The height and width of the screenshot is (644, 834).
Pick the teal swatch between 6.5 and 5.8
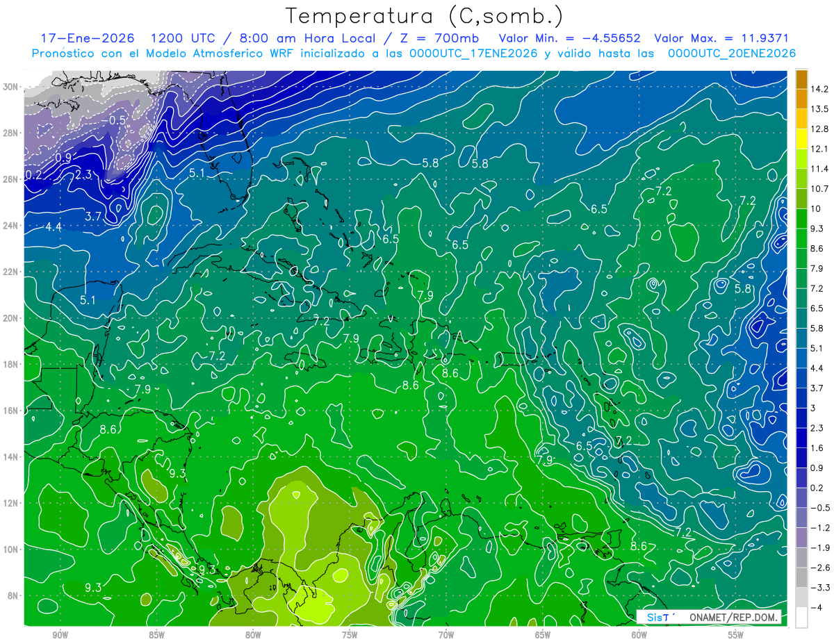(801, 318)
